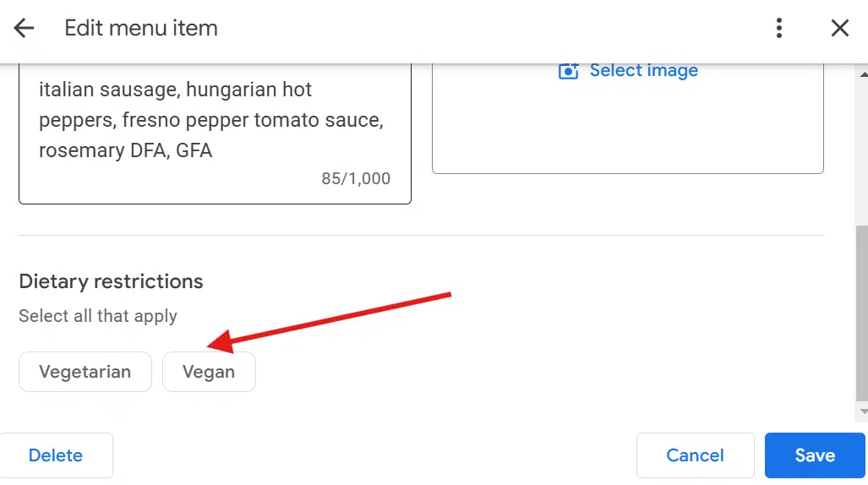Click the scrollbar down arrow
This screenshot has width=868, height=485.
pos(862,411)
